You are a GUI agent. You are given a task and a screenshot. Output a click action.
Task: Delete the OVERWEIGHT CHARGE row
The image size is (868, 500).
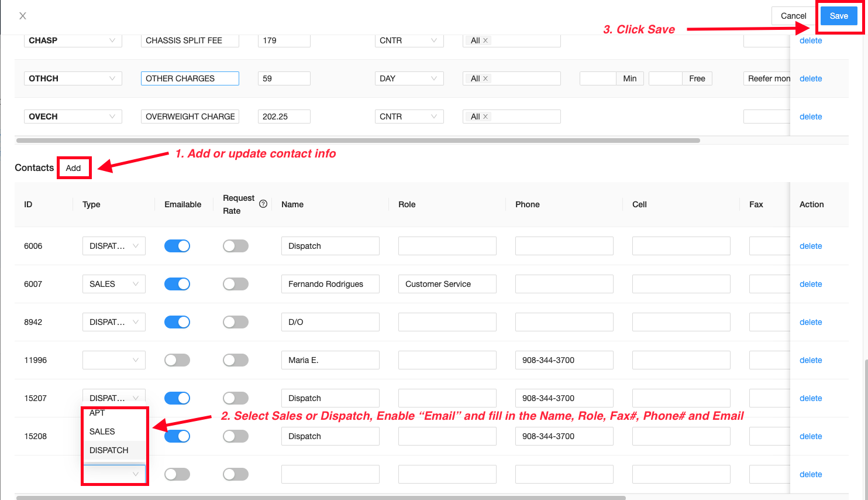click(x=811, y=117)
